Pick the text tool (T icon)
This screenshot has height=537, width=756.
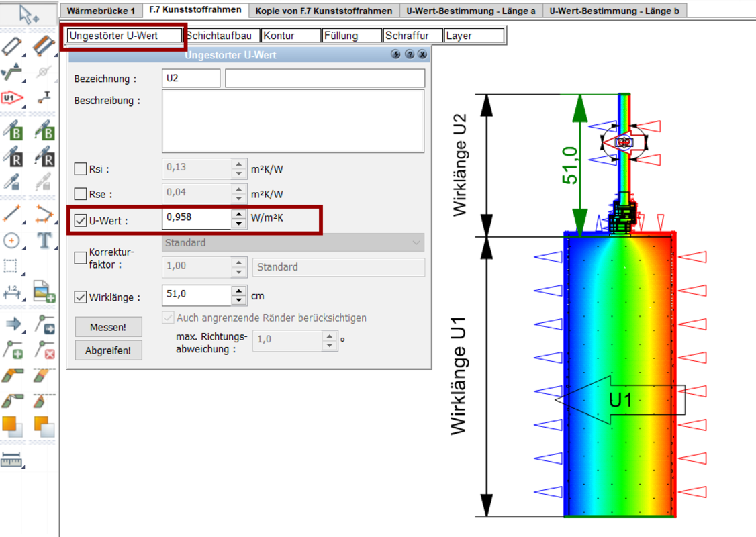point(44,240)
